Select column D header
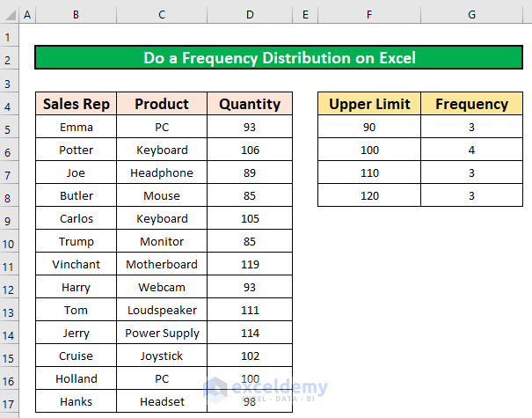 pos(250,15)
